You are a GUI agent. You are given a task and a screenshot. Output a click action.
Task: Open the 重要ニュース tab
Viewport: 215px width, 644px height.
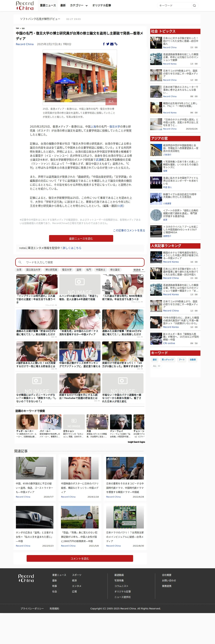(x=48, y=6)
